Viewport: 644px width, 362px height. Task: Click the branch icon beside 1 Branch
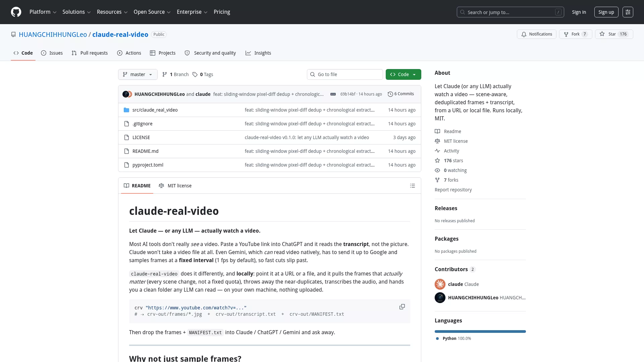click(165, 74)
